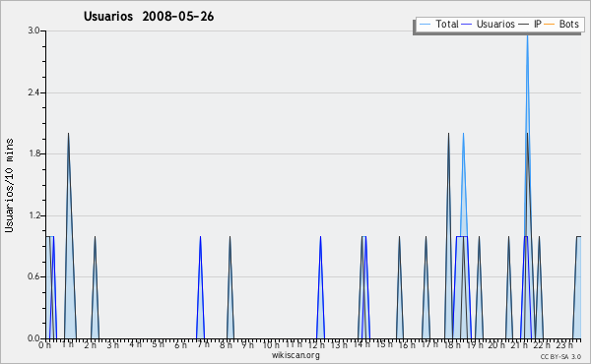Click the IP peak of 2.0 at 18 h
The height and width of the screenshot is (364, 591).
pos(448,134)
